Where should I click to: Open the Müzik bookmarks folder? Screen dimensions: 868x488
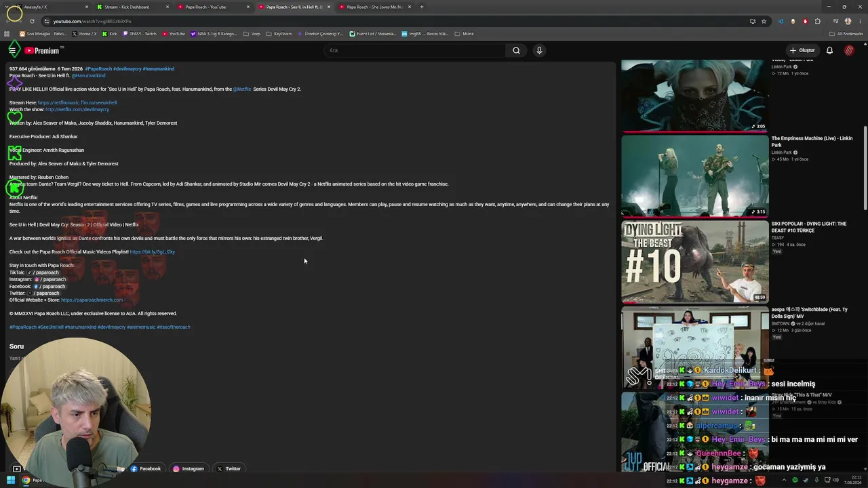[465, 34]
